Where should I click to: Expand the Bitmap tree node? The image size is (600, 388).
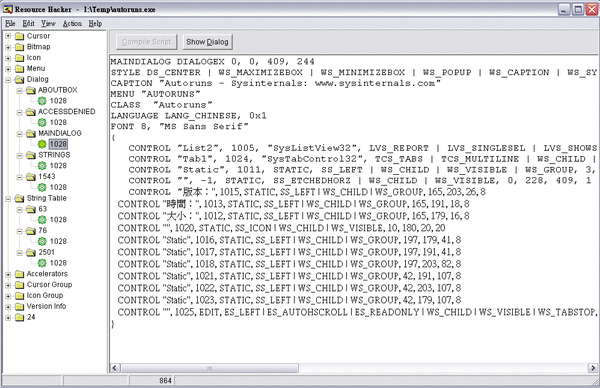(8, 47)
